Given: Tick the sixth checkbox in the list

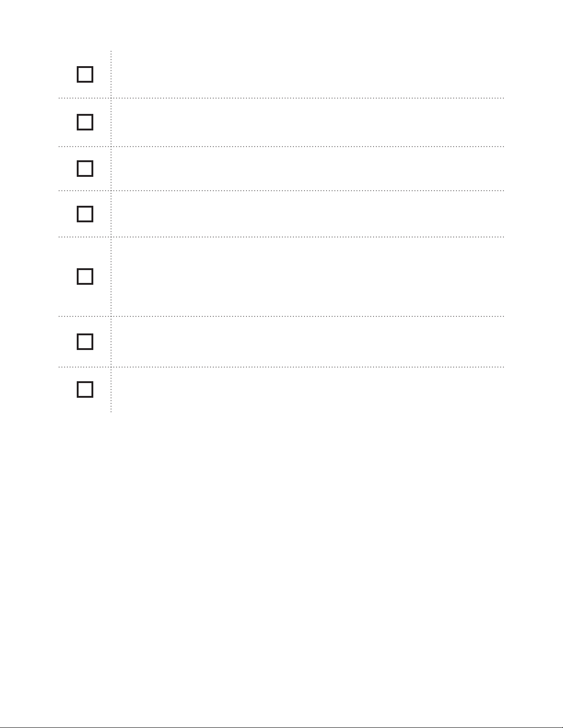Looking at the screenshot, I should (85, 342).
